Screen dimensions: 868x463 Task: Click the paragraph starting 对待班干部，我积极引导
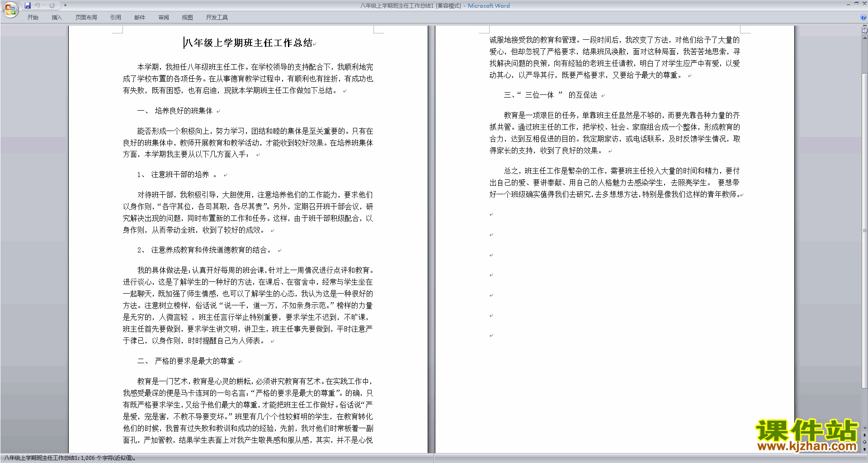(248, 212)
